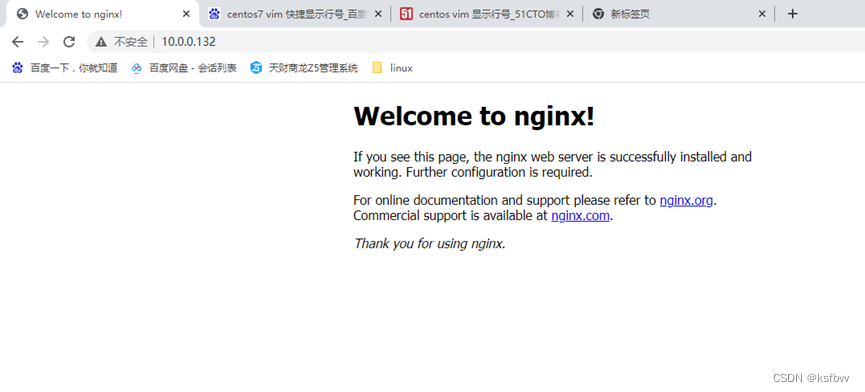Click the Thank you for using nginx text
The image size is (865, 392).
tap(430, 243)
